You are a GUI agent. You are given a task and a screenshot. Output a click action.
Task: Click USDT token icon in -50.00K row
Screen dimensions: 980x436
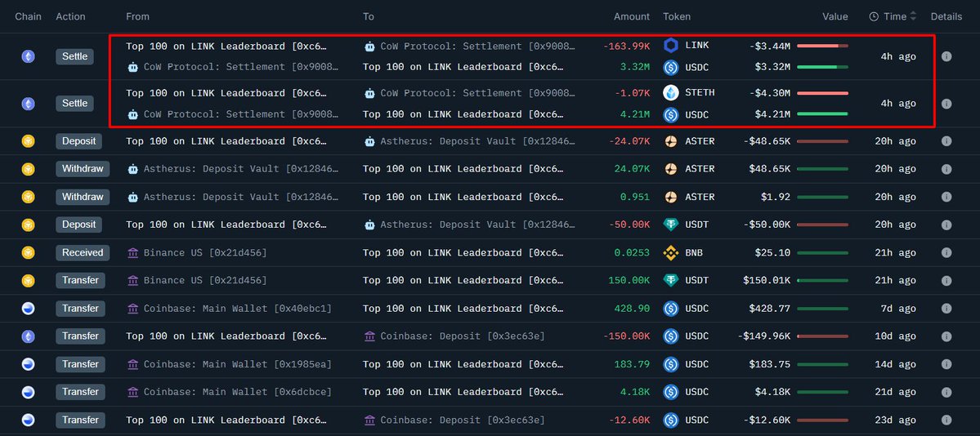click(x=671, y=225)
